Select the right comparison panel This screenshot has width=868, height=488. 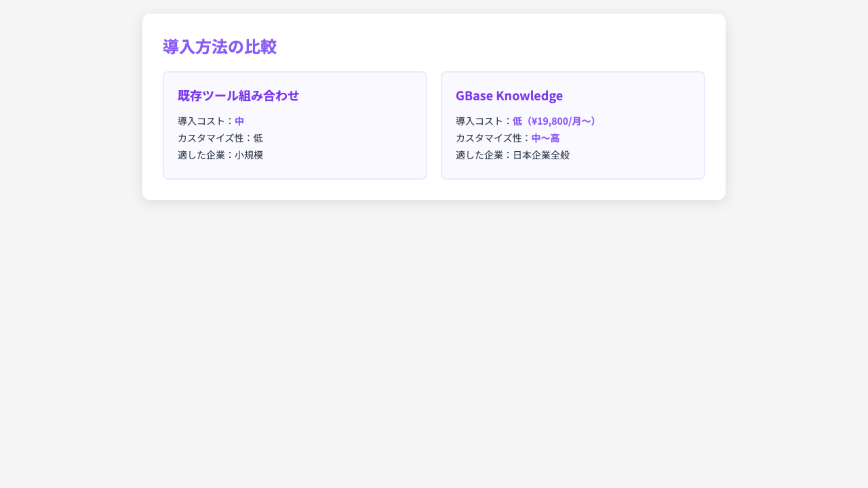point(573,125)
